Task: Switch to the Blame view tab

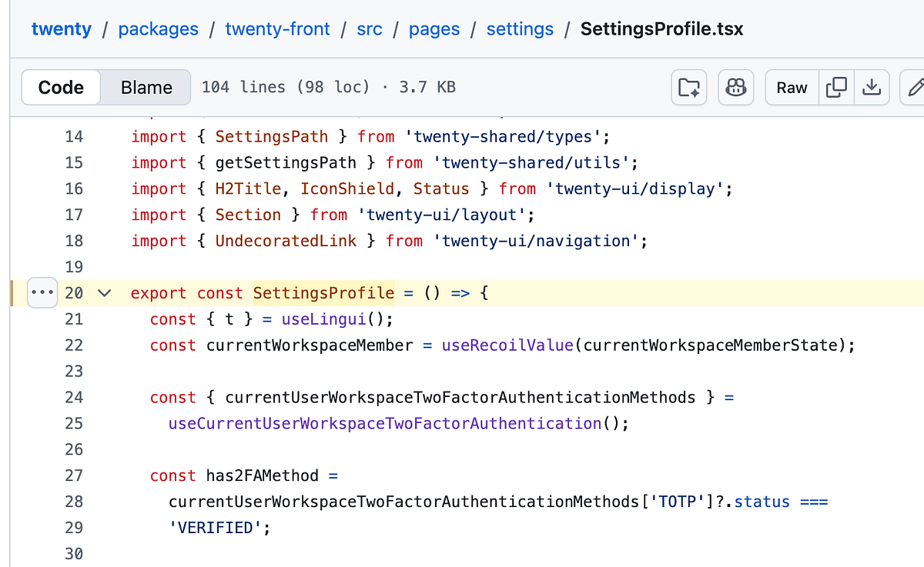Action: (146, 87)
